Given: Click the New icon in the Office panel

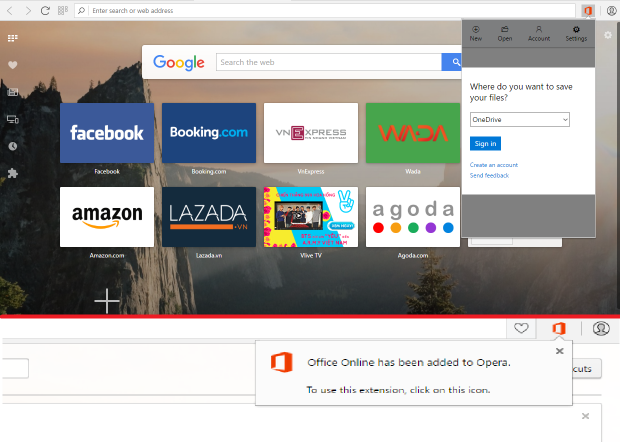Looking at the screenshot, I should point(475,33).
